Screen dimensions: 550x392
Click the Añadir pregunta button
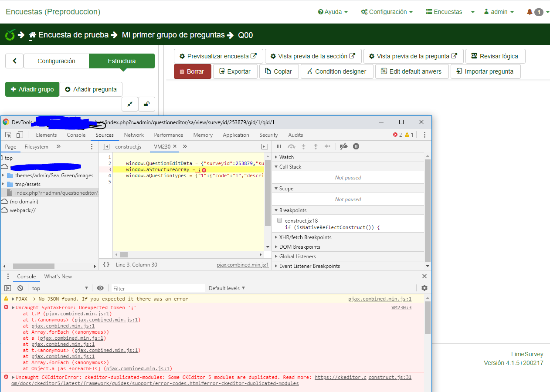[x=91, y=89]
